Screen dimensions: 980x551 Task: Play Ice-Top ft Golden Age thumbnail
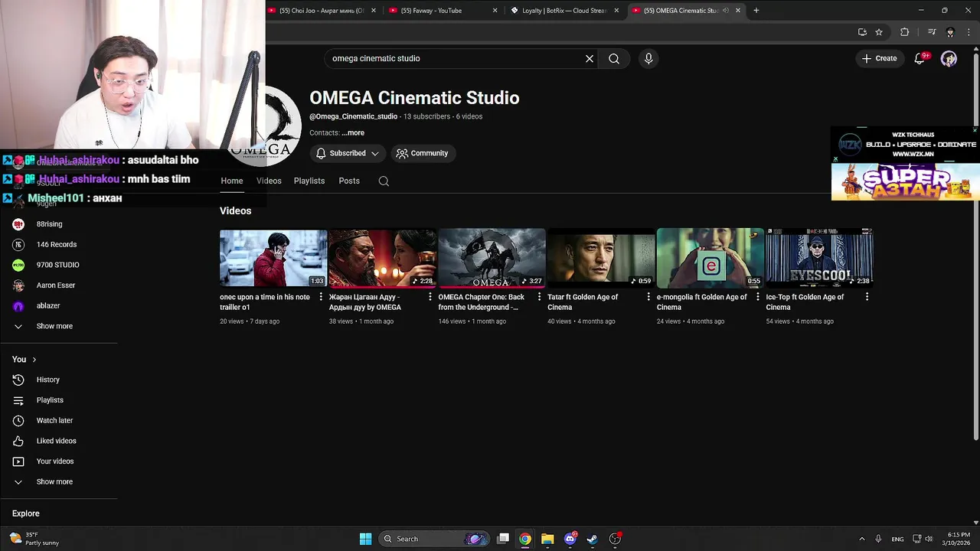click(x=819, y=259)
